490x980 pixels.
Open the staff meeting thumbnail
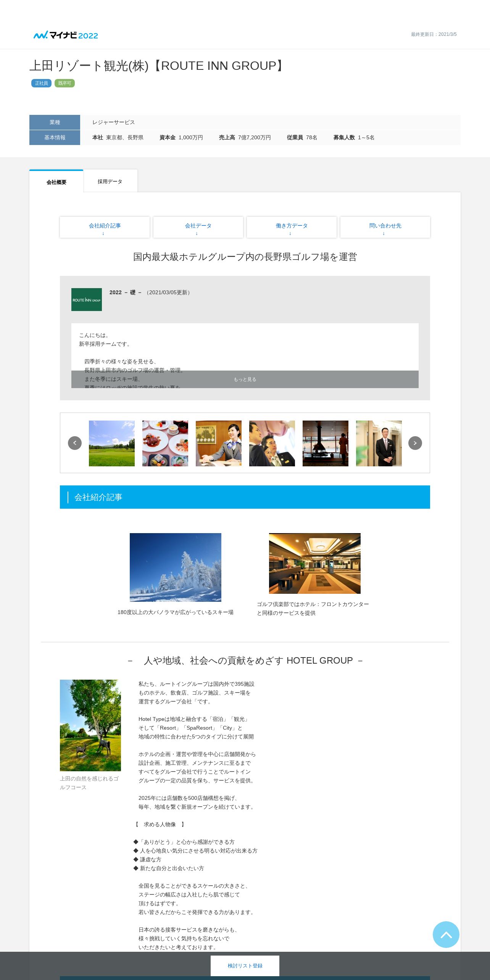[272, 443]
